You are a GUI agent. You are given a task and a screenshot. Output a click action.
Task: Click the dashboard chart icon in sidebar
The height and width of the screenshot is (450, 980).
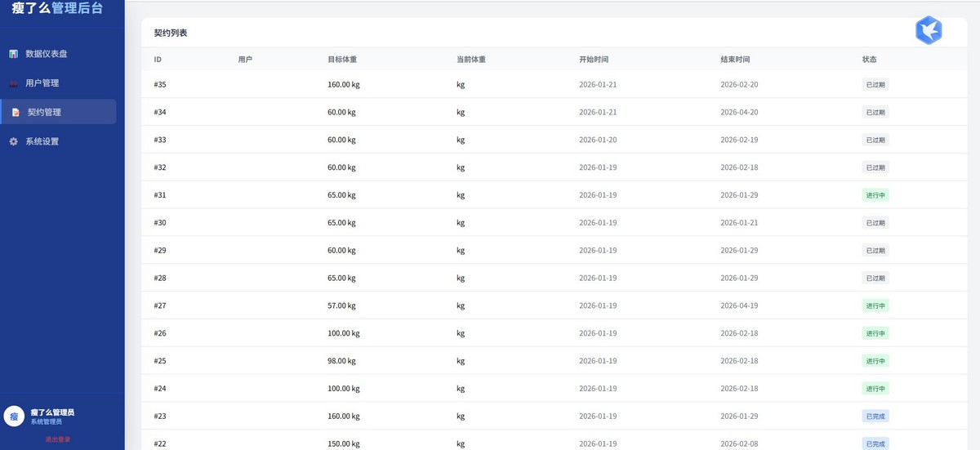point(14,54)
